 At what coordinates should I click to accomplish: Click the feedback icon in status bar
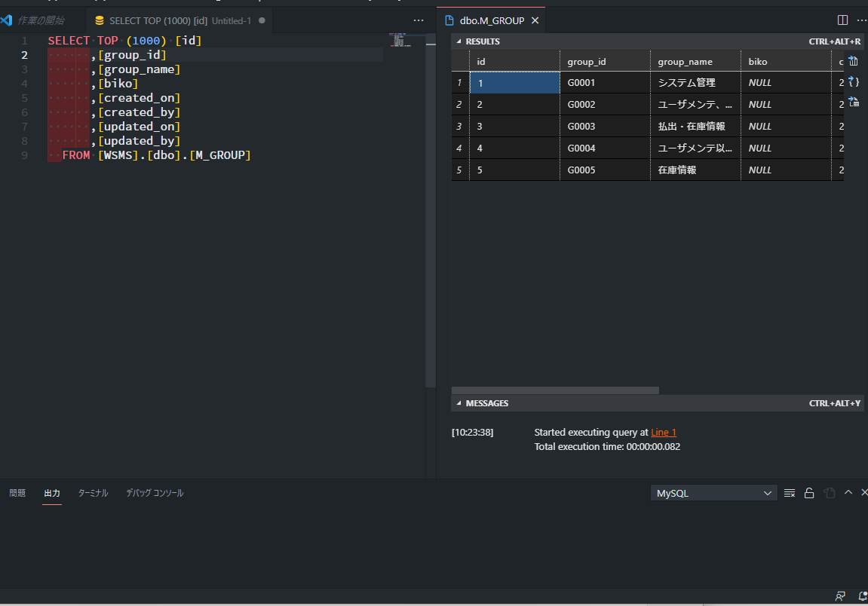840,596
